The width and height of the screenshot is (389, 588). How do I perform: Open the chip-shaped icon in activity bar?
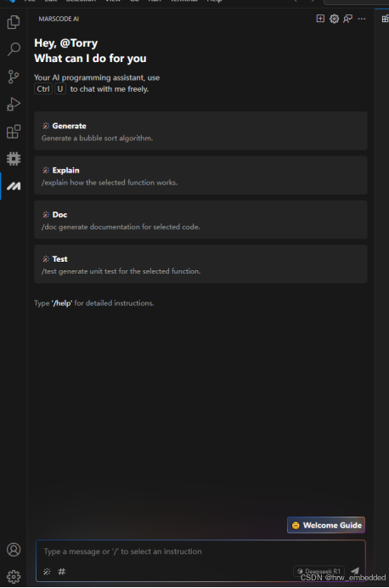[14, 159]
